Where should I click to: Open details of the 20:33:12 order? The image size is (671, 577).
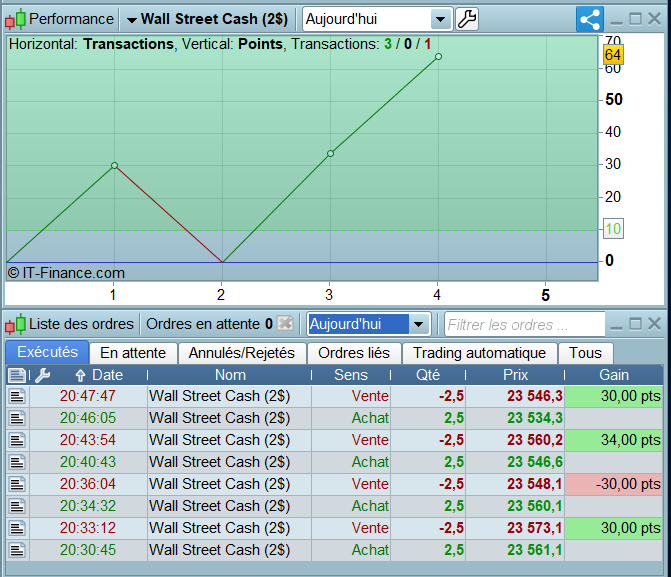(x=17, y=528)
